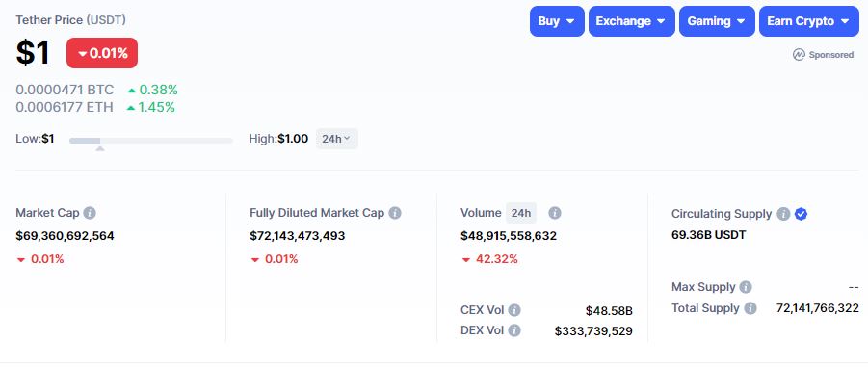Show Fully Diluted Market Cap info icon
868x369 pixels.
[395, 213]
